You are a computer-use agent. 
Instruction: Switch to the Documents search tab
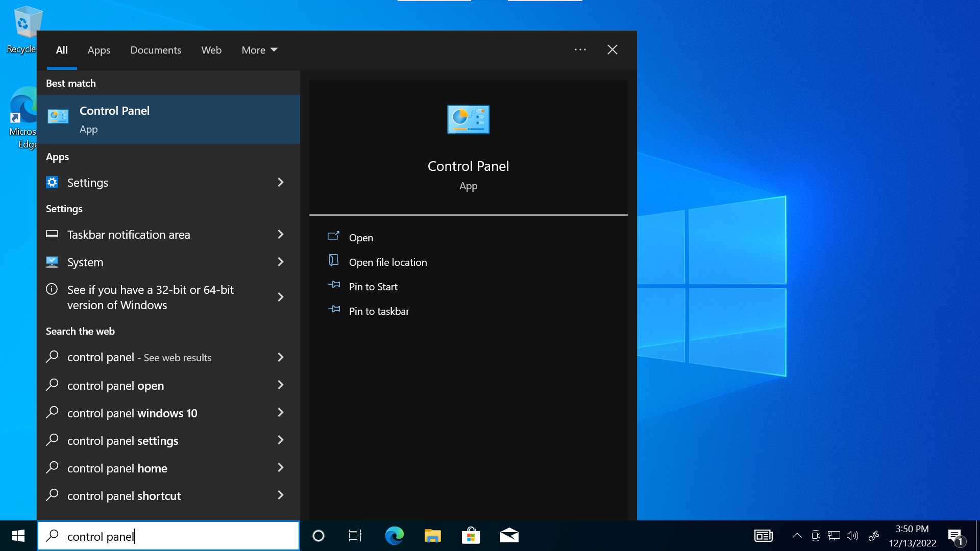tap(156, 50)
